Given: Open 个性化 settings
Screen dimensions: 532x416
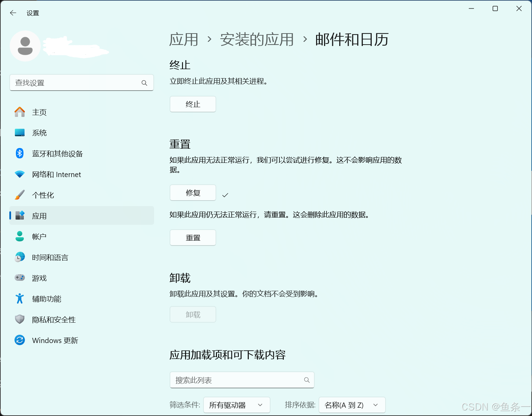Looking at the screenshot, I should 82,195.
